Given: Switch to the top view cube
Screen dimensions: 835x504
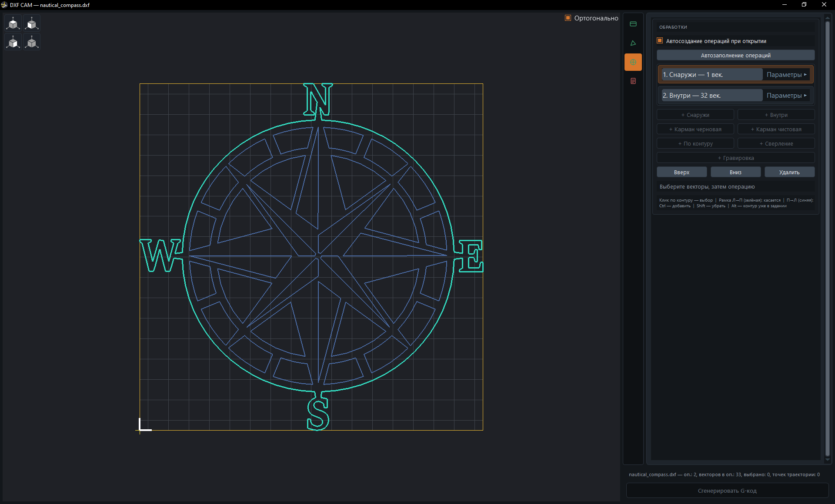Looking at the screenshot, I should 13,23.
